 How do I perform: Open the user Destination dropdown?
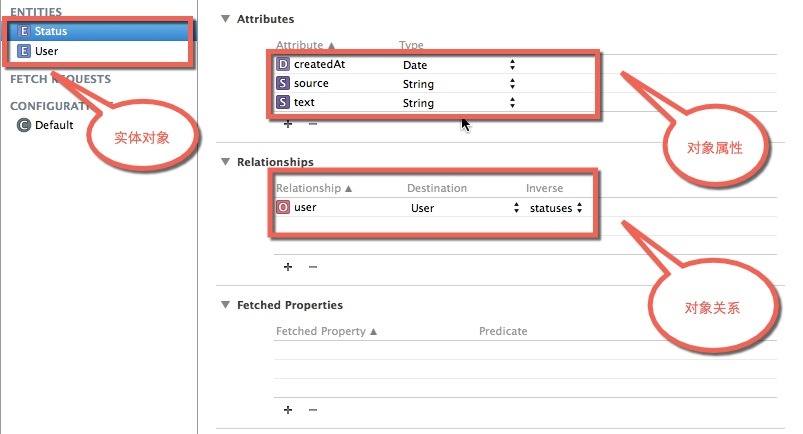coord(517,208)
